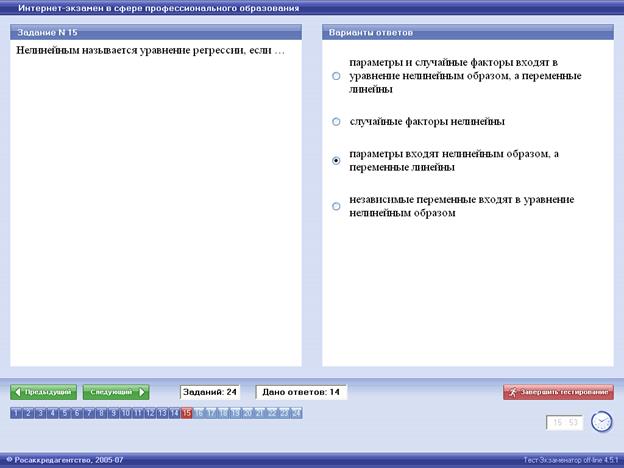The height and width of the screenshot is (468, 624).
Task: Select answer 'параметры входят нелинейным образом'
Action: [x=336, y=160]
